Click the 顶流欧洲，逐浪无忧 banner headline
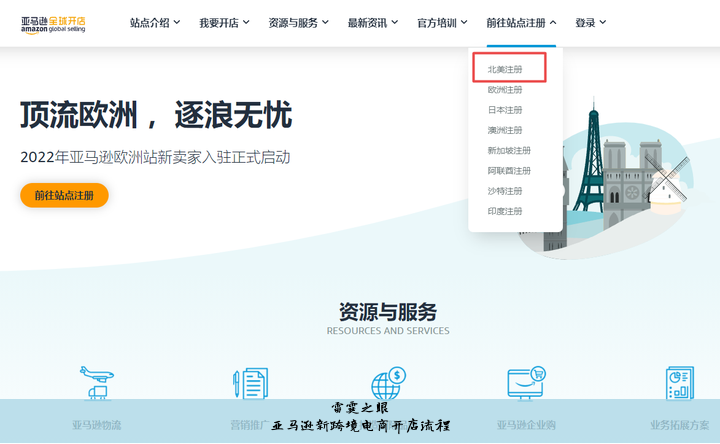 (156, 115)
